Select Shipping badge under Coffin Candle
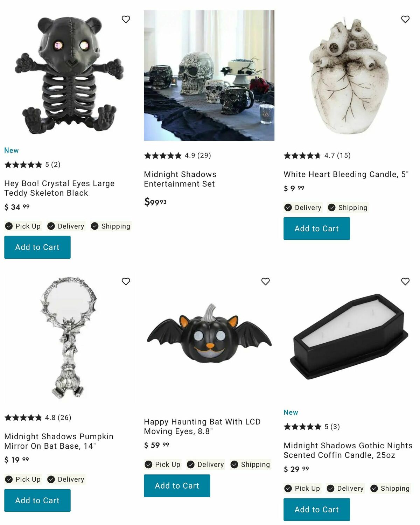This screenshot has height=525, width=420. [x=390, y=488]
